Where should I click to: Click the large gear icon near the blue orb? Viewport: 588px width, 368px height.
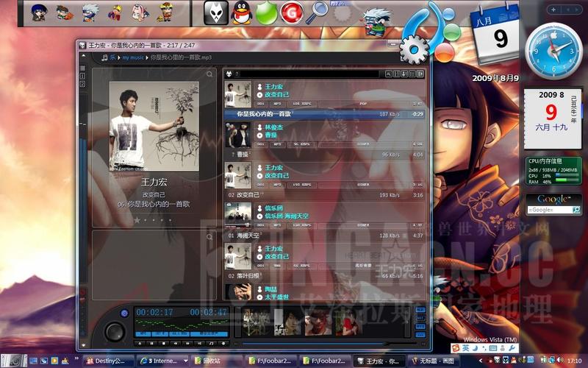(x=414, y=49)
